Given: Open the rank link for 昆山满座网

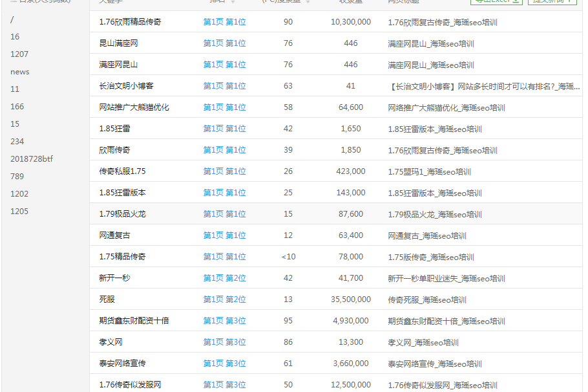Looking at the screenshot, I should 225,43.
